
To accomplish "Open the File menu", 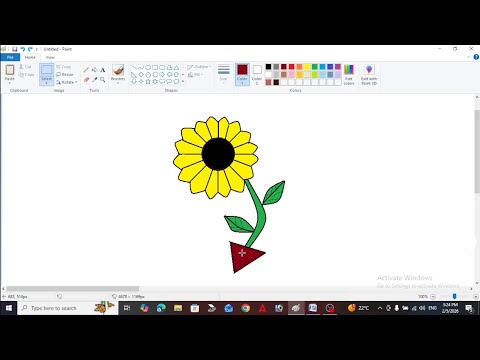I will (10, 57).
